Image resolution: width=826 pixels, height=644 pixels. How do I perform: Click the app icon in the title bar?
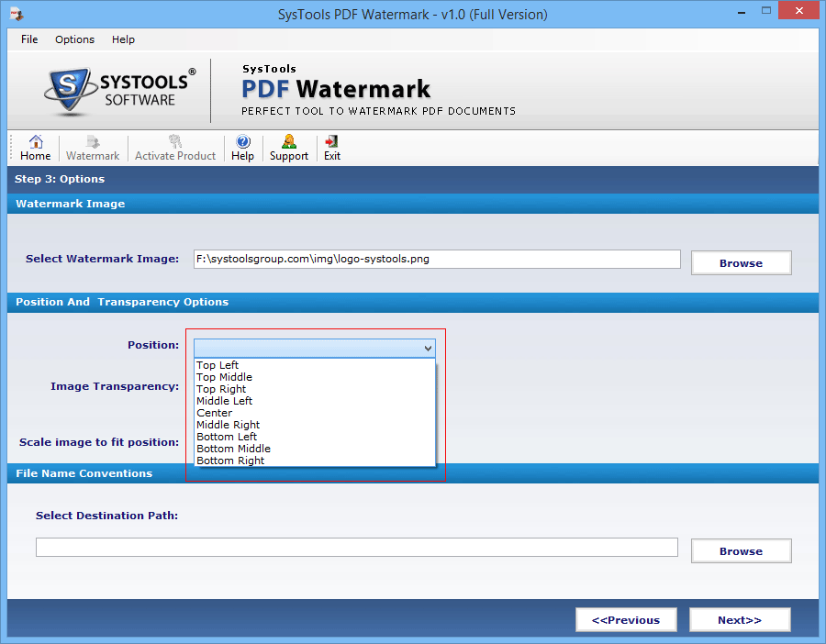(x=17, y=14)
